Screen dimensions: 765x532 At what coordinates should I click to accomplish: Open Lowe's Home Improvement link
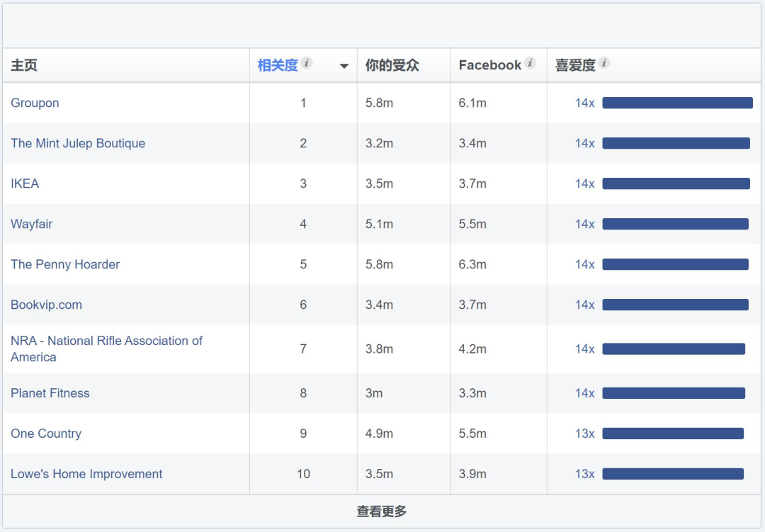(86, 474)
